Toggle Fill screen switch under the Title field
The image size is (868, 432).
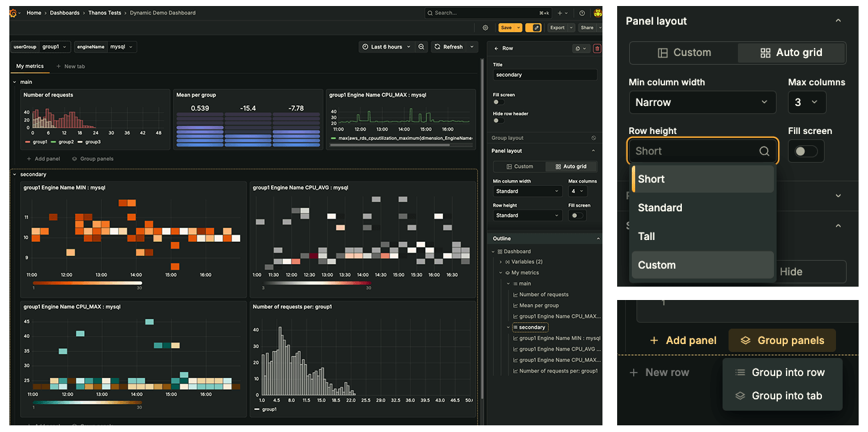496,103
